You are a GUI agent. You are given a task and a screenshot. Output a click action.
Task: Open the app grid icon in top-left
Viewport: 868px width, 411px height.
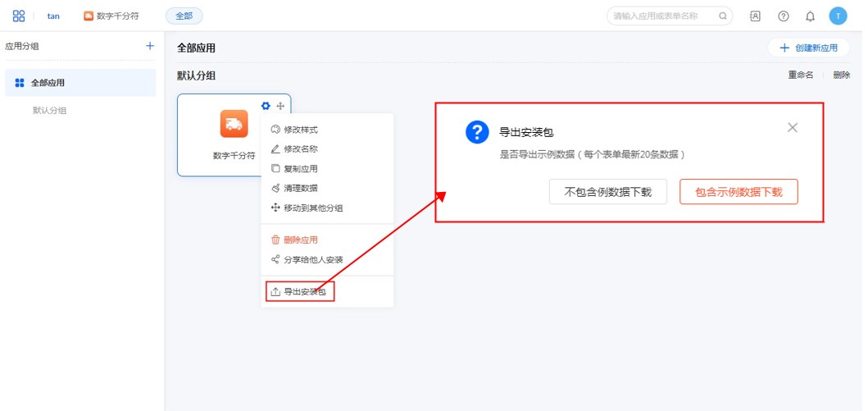19,16
